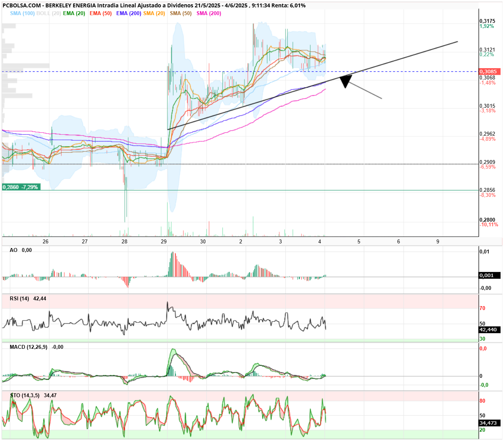The width and height of the screenshot is (504, 441).
Task: Click the 0,3015 price axis label
Action: (x=487, y=106)
